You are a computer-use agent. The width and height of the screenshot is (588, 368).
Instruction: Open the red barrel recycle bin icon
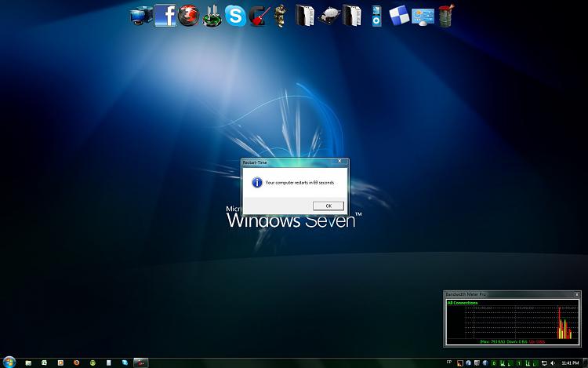[446, 16]
